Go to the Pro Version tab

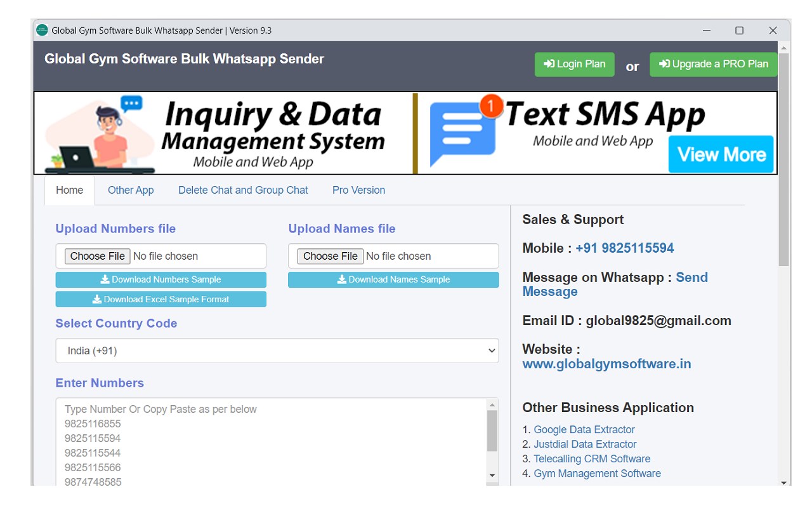pyautogui.click(x=358, y=190)
